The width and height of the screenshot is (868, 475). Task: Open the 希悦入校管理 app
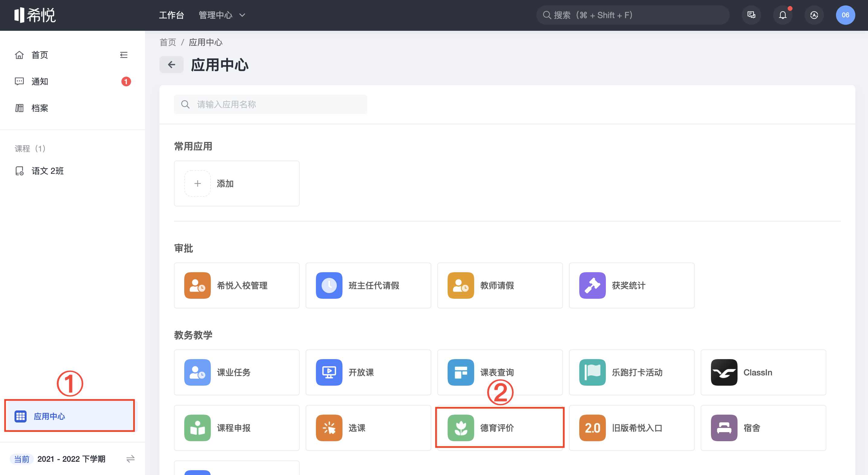point(236,285)
